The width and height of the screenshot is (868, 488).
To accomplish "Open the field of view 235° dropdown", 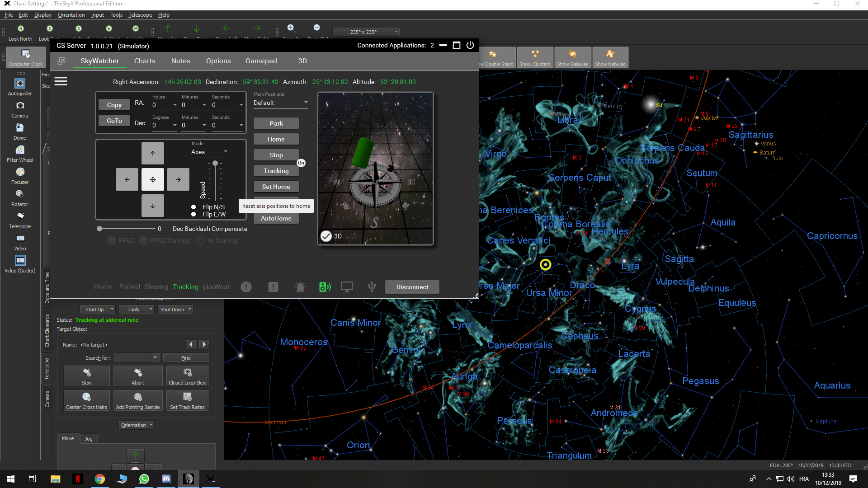I will (366, 32).
